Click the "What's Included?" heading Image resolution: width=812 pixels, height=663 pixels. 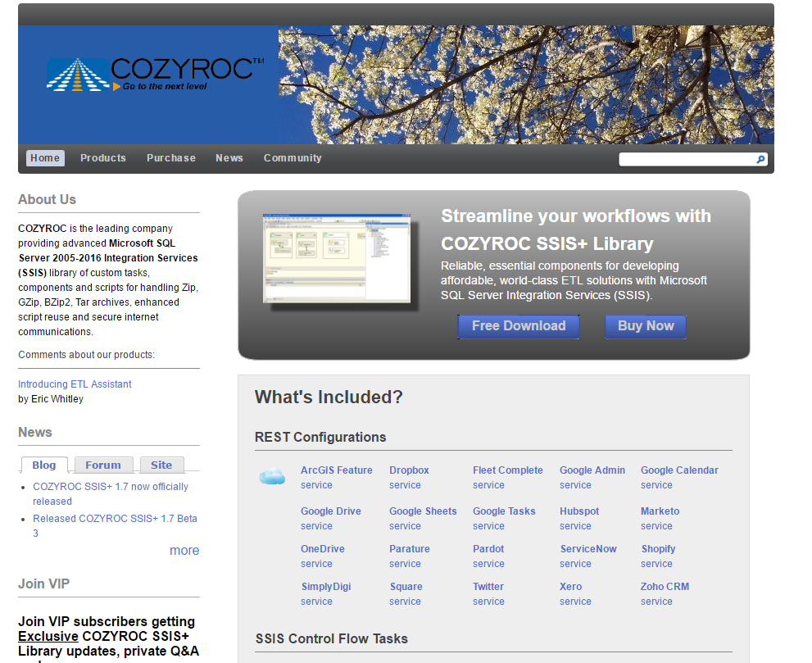329,397
